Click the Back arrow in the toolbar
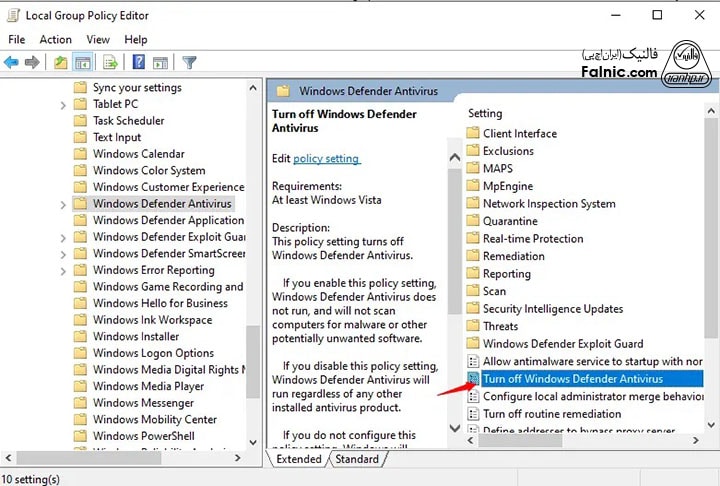The width and height of the screenshot is (720, 486). tap(12, 62)
